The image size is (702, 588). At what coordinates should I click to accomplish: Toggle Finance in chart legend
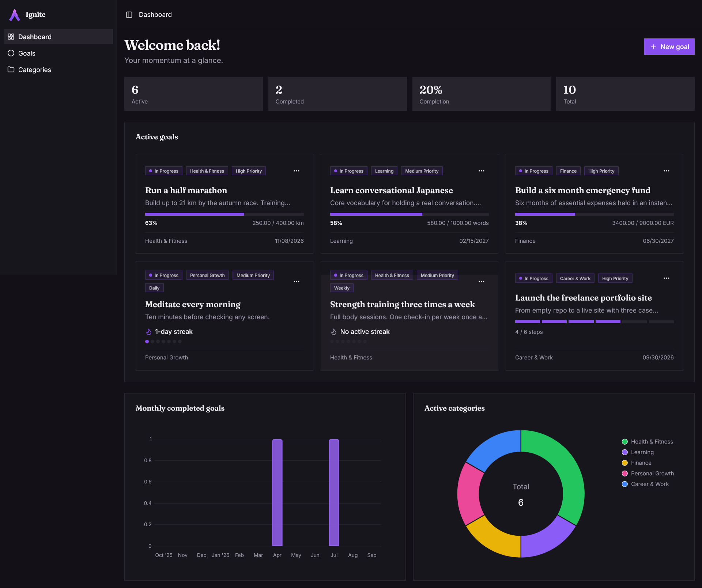(x=637, y=463)
